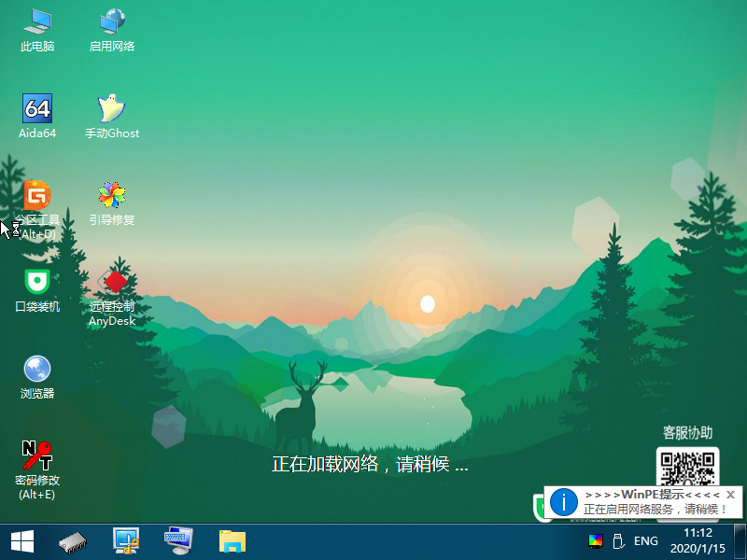
Task: Open Aida64 hardware diagnostics
Action: click(x=35, y=107)
